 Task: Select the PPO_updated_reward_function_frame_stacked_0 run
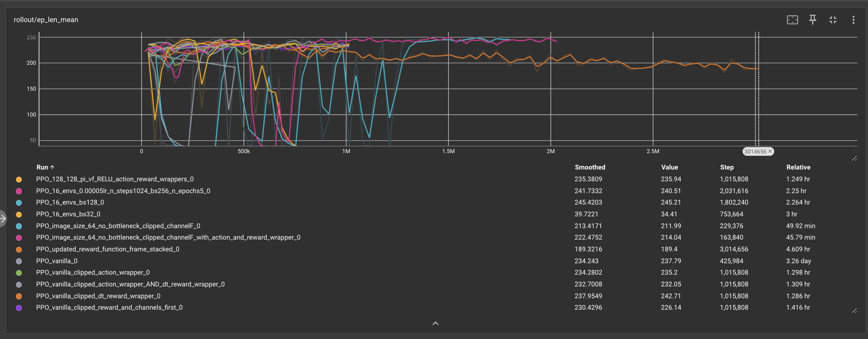click(x=107, y=249)
